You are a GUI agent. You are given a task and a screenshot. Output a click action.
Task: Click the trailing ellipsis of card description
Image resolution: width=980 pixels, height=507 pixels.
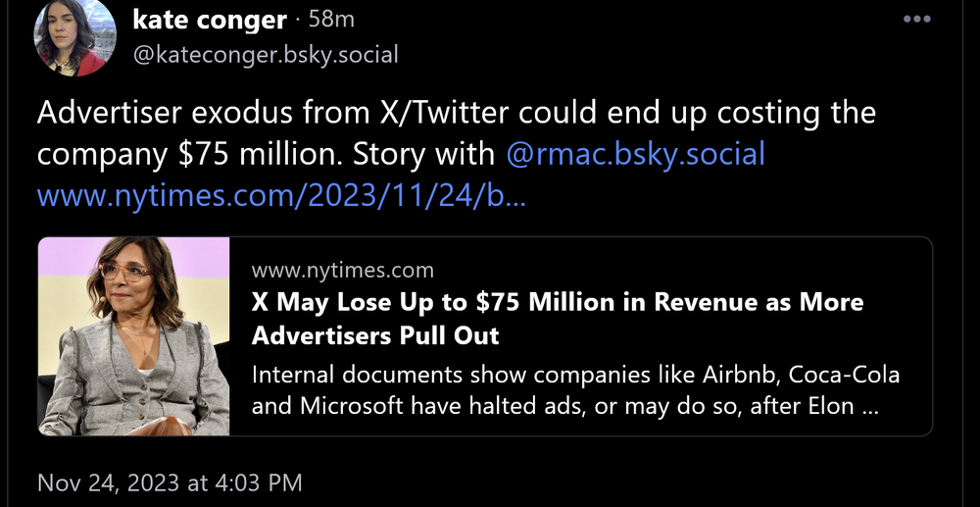click(868, 406)
